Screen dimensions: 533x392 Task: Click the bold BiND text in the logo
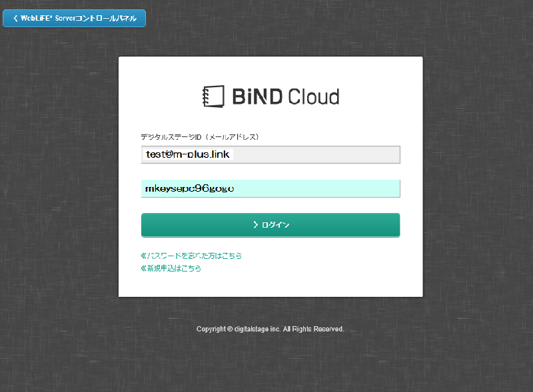point(257,97)
